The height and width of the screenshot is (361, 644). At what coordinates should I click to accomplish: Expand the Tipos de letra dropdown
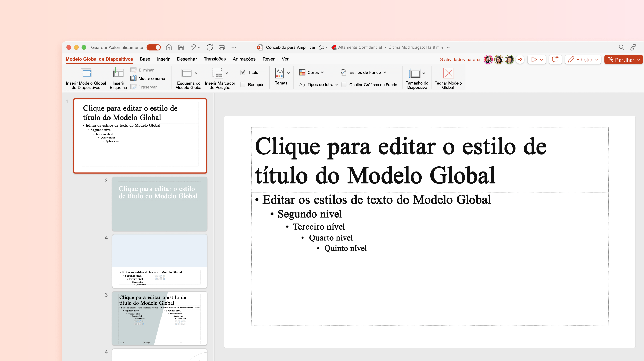click(x=337, y=85)
